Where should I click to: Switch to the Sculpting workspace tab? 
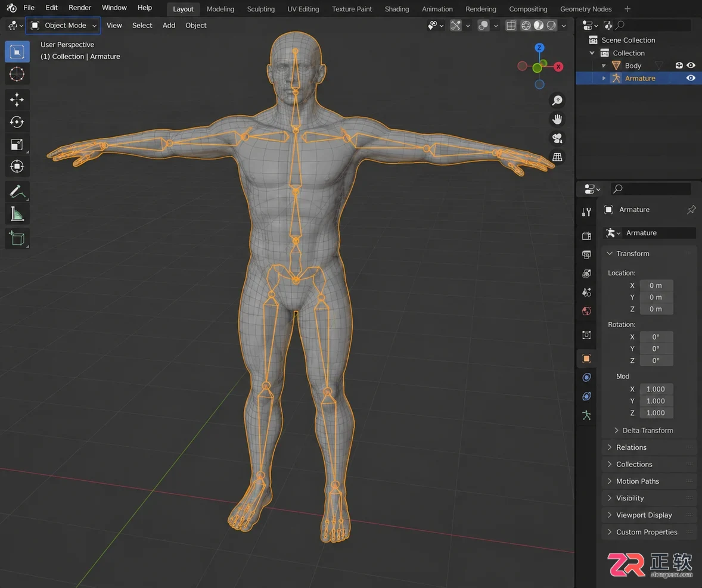(261, 9)
